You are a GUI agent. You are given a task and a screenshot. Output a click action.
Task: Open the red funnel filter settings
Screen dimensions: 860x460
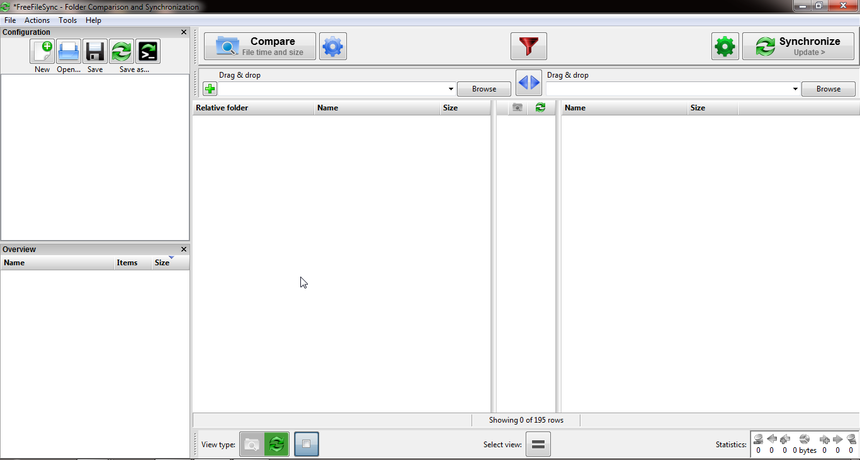[x=528, y=46]
